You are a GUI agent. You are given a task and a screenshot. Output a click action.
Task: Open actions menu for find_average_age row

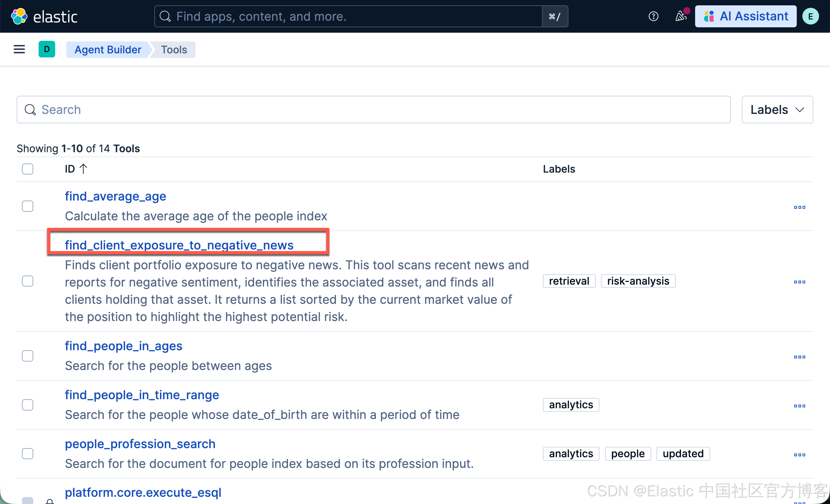pyautogui.click(x=799, y=207)
